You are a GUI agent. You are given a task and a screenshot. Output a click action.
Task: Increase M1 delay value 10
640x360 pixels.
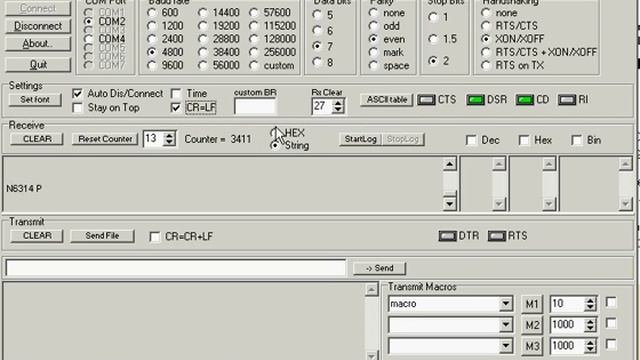coord(590,300)
